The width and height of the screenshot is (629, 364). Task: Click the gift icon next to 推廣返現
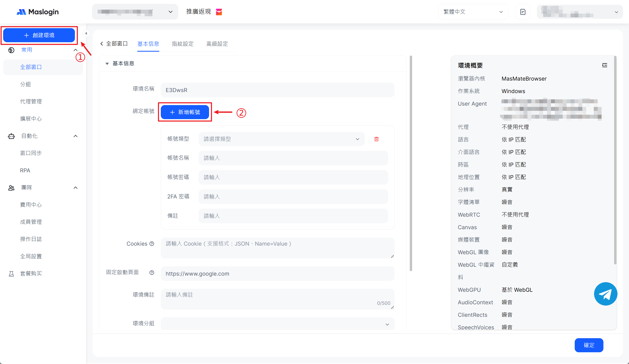pos(219,12)
